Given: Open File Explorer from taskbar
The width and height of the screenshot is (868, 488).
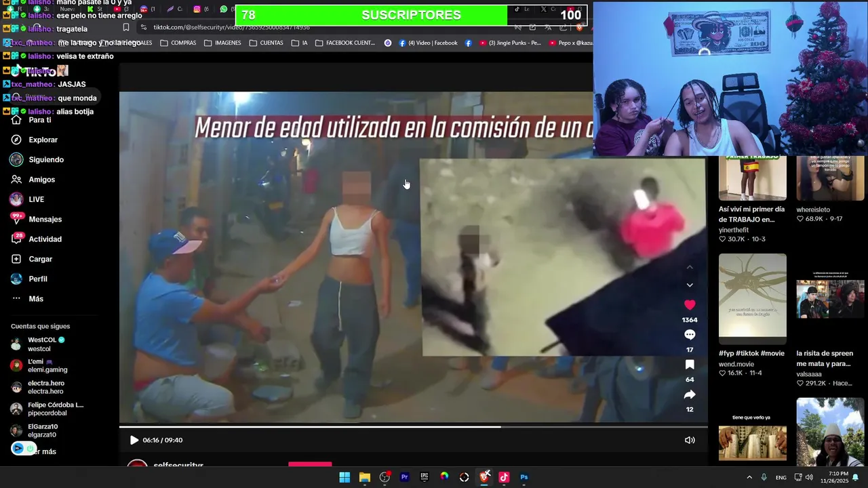Looking at the screenshot, I should [x=365, y=477].
